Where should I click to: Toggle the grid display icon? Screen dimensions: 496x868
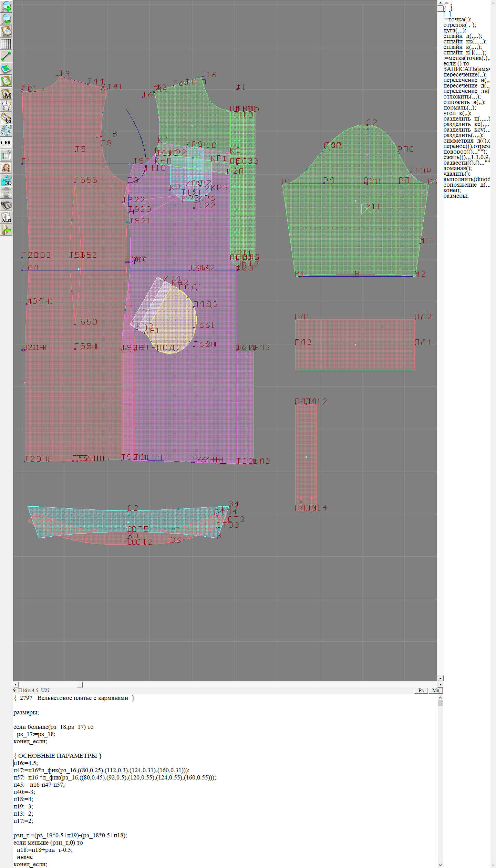pos(6,44)
